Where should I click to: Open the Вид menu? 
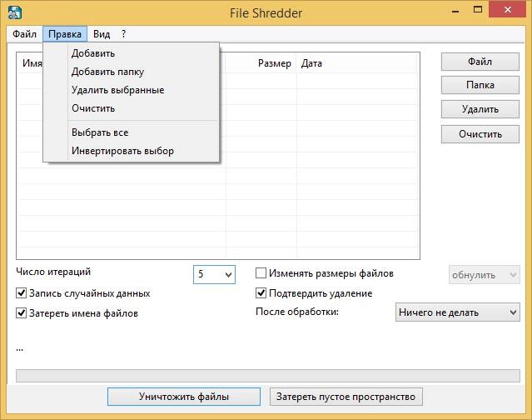tap(102, 34)
